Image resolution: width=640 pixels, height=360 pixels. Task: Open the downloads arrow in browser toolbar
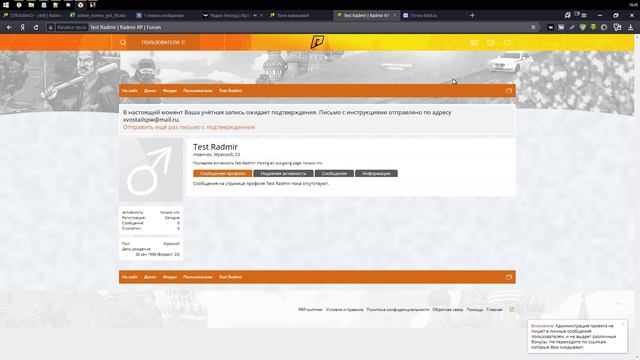(x=631, y=27)
